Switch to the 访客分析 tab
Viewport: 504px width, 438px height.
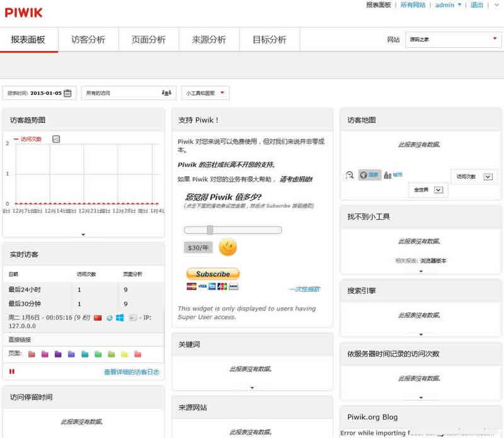click(x=88, y=39)
